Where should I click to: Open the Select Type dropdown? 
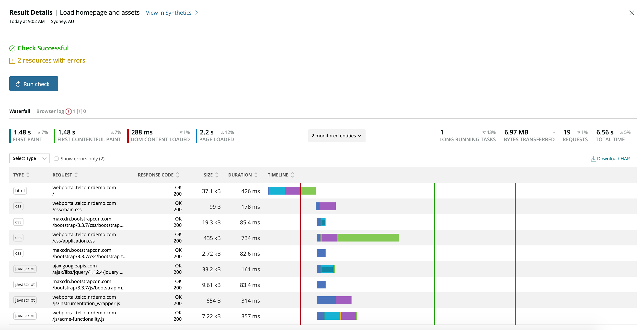[29, 158]
